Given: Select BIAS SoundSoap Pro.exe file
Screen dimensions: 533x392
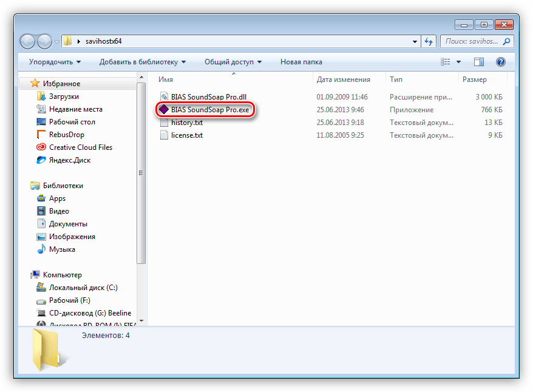Looking at the screenshot, I should (209, 110).
